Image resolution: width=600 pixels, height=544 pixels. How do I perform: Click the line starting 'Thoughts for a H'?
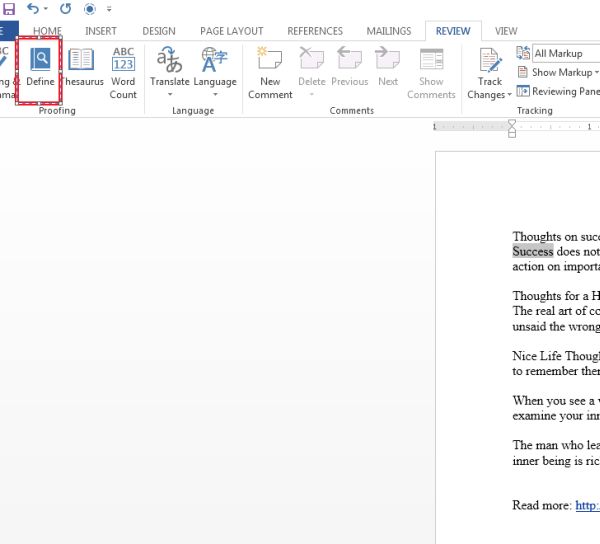coord(556,296)
